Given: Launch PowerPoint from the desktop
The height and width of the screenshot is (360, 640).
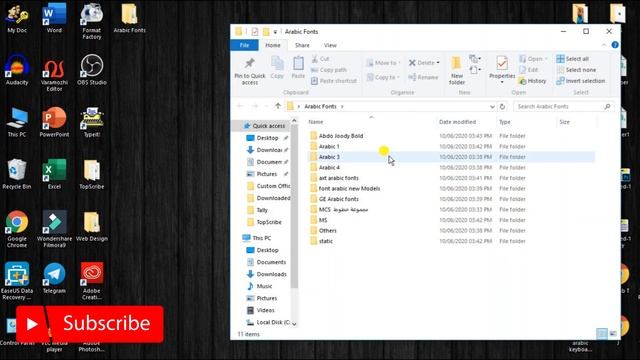Looking at the screenshot, I should tap(54, 122).
